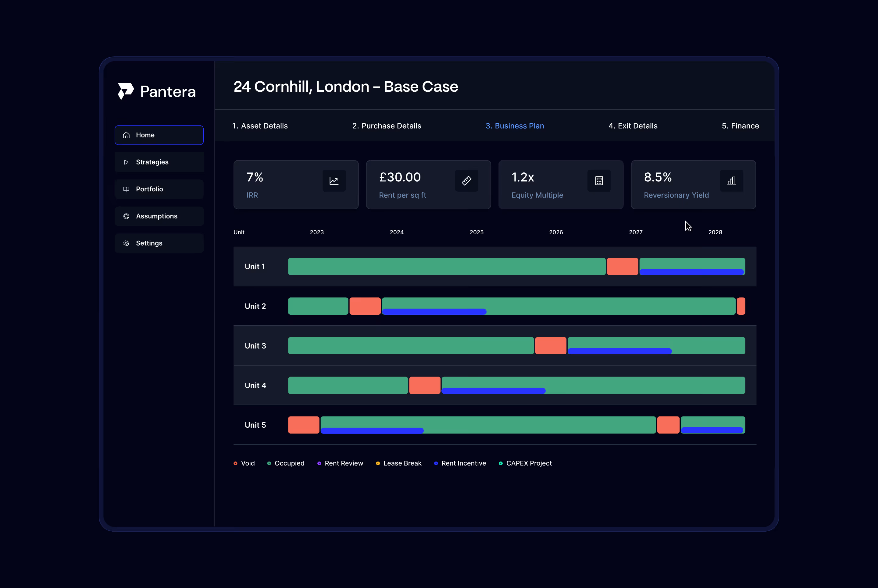
Task: Click the Void legend color dot
Action: [235, 463]
